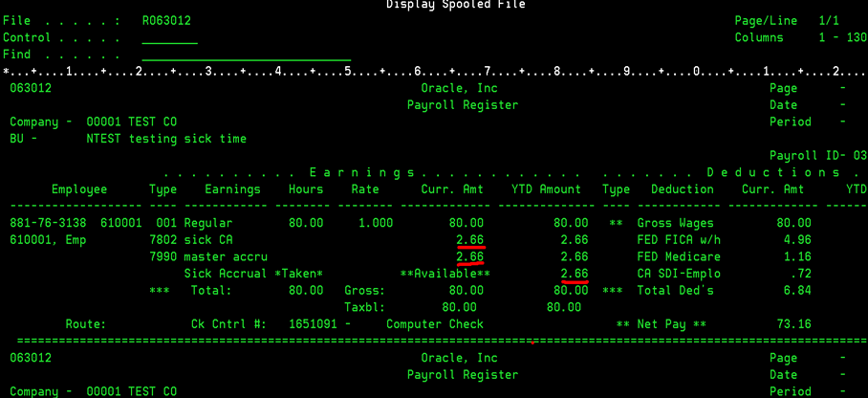
Task: Click the Find input field
Action: pyautogui.click(x=247, y=55)
